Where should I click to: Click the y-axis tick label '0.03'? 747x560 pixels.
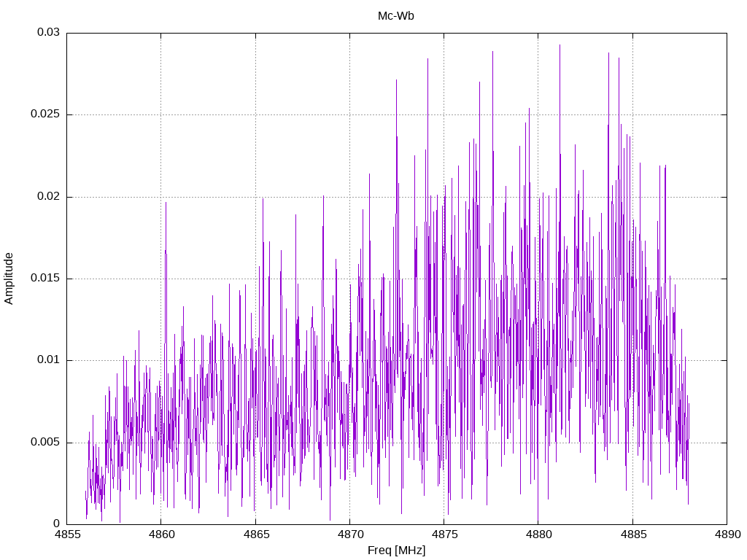[x=48, y=32]
